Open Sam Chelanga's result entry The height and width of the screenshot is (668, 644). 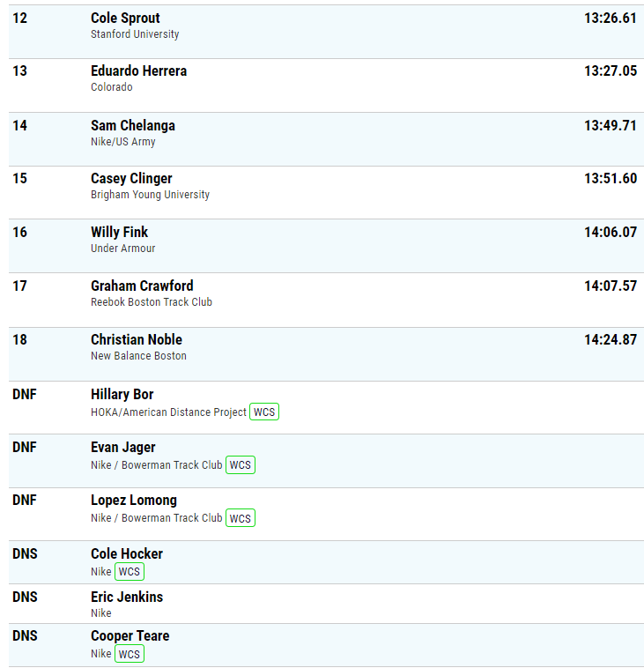click(133, 125)
